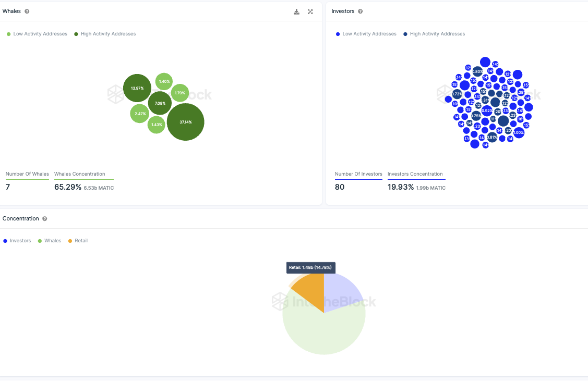Click the Whales Concentration label

tap(79, 174)
